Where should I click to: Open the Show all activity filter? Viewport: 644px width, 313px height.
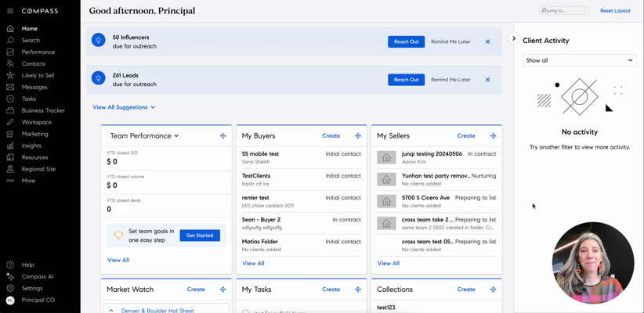(x=579, y=60)
